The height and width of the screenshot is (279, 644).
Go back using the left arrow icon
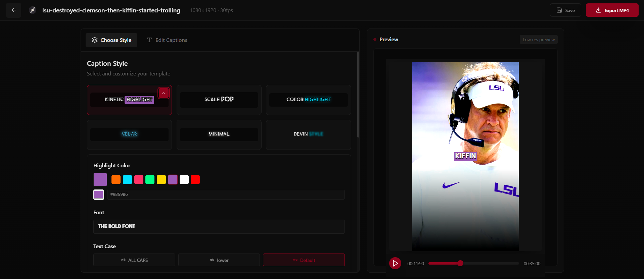[x=14, y=10]
